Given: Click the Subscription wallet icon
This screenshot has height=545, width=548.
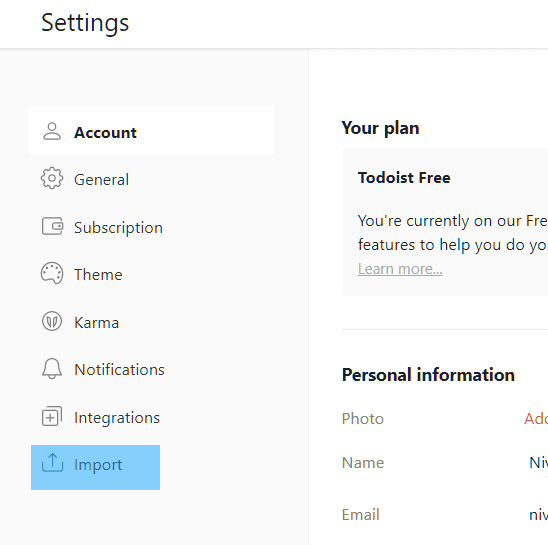Looking at the screenshot, I should 52,226.
